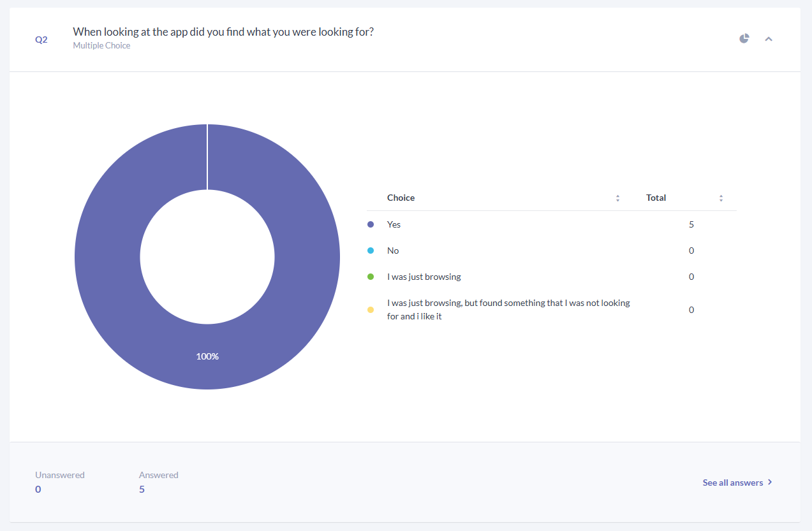This screenshot has width=812, height=531.
Task: Sort by the Total column arrows
Action: (721, 198)
